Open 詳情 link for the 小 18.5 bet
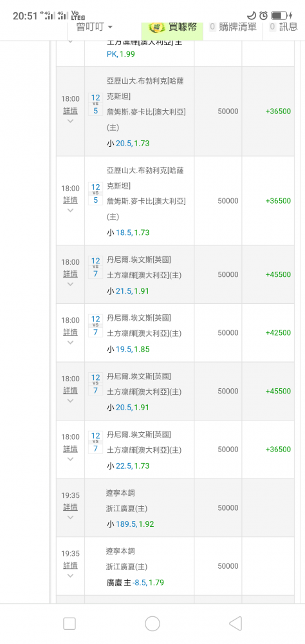 pos(70,200)
